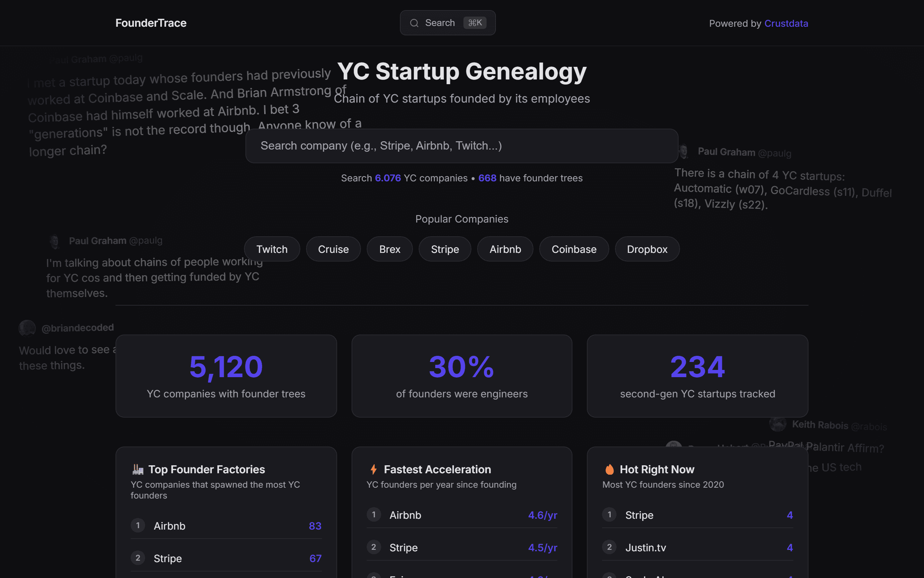Select the Twitch popular company chip
Image resolution: width=924 pixels, height=578 pixels.
tap(272, 249)
